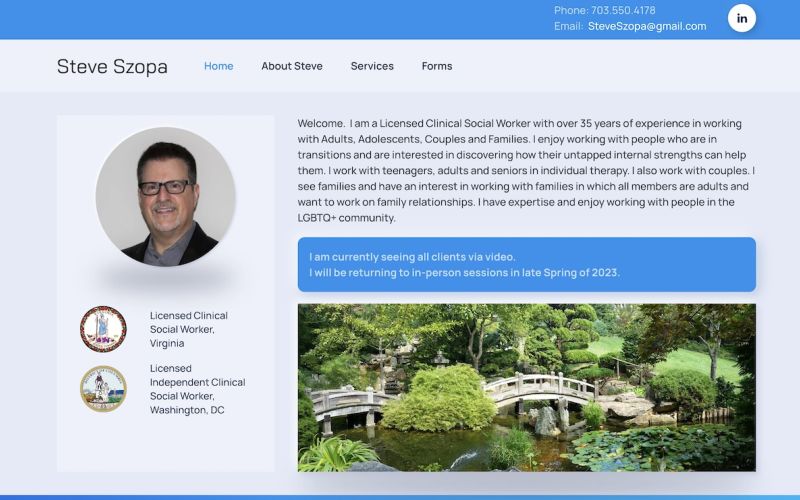Click Steve's circular profile photo
This screenshot has width=800, height=500.
[165, 197]
